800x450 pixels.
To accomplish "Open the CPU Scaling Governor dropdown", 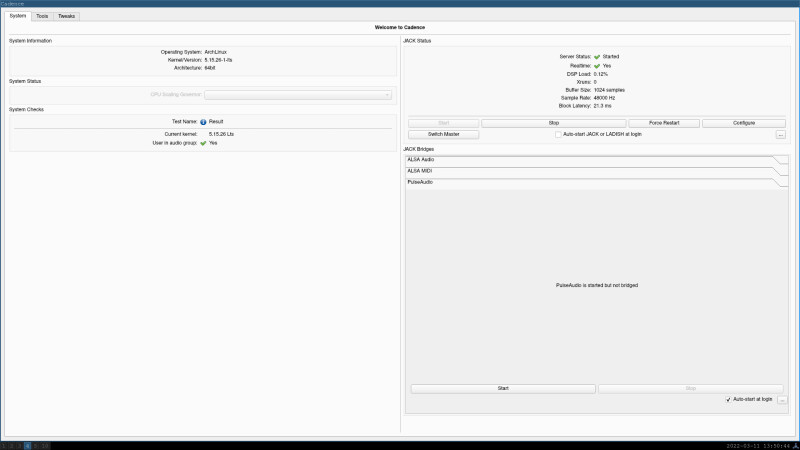I will click(x=298, y=95).
